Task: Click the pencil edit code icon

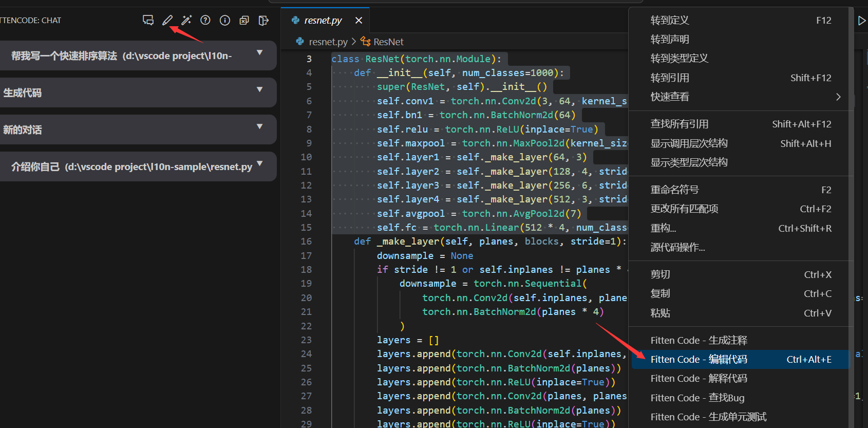Action: pyautogui.click(x=167, y=20)
